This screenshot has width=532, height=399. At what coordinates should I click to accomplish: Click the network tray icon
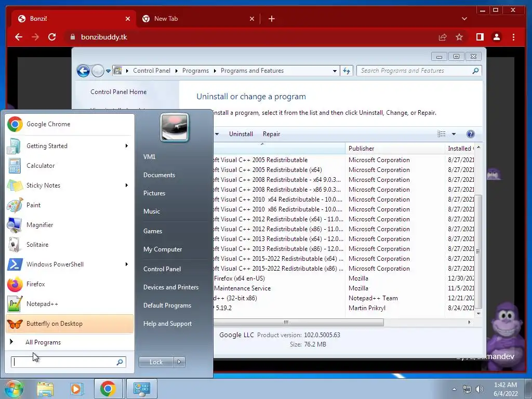467,389
